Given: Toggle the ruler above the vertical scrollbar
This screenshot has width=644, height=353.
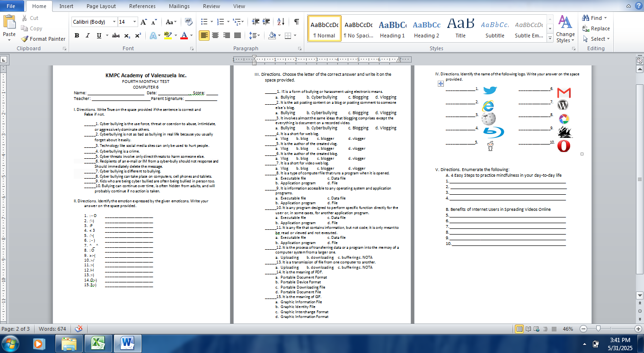Looking at the screenshot, I should tap(640, 60).
